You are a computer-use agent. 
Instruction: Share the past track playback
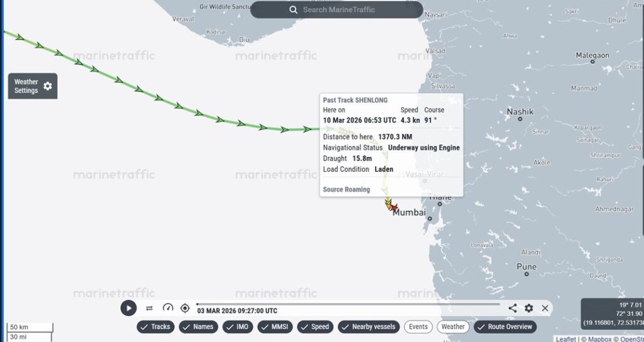click(513, 308)
